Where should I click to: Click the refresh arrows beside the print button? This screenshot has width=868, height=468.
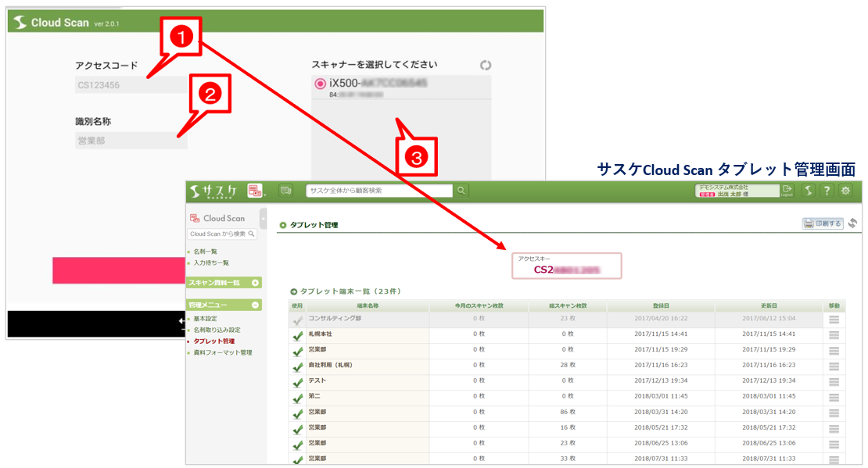(852, 223)
